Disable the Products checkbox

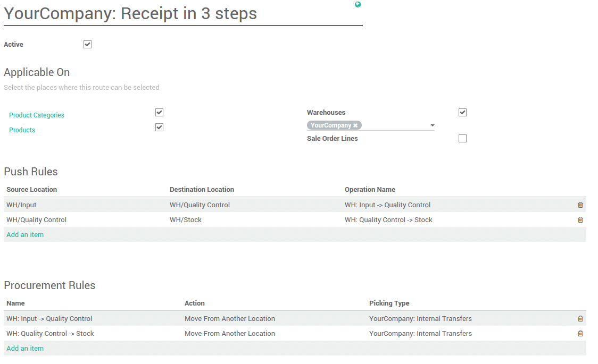159,127
